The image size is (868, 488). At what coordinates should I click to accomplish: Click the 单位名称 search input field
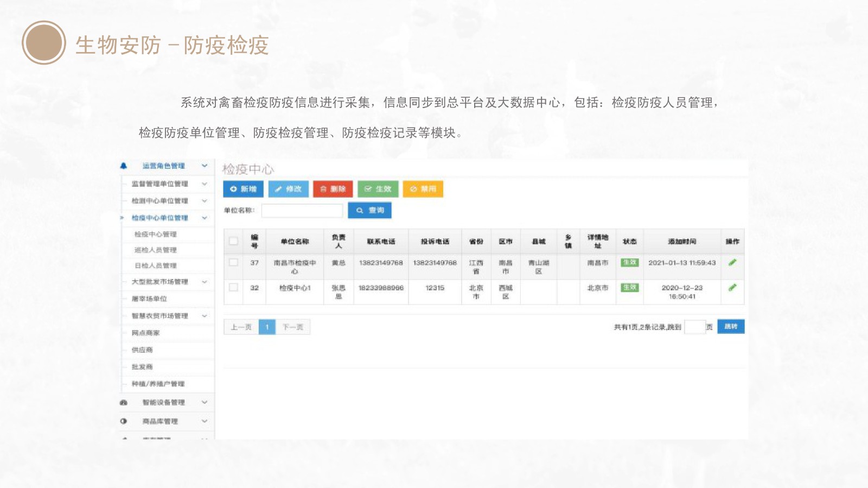coord(302,211)
